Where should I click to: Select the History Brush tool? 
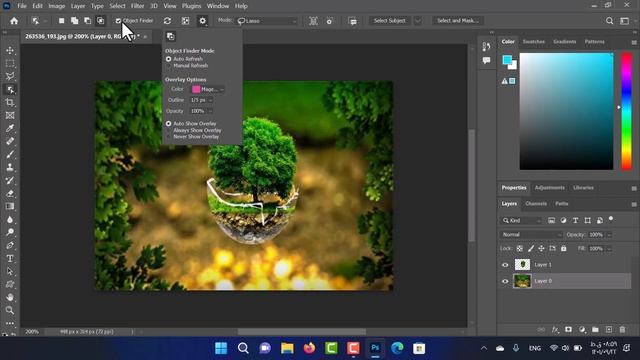click(x=10, y=180)
